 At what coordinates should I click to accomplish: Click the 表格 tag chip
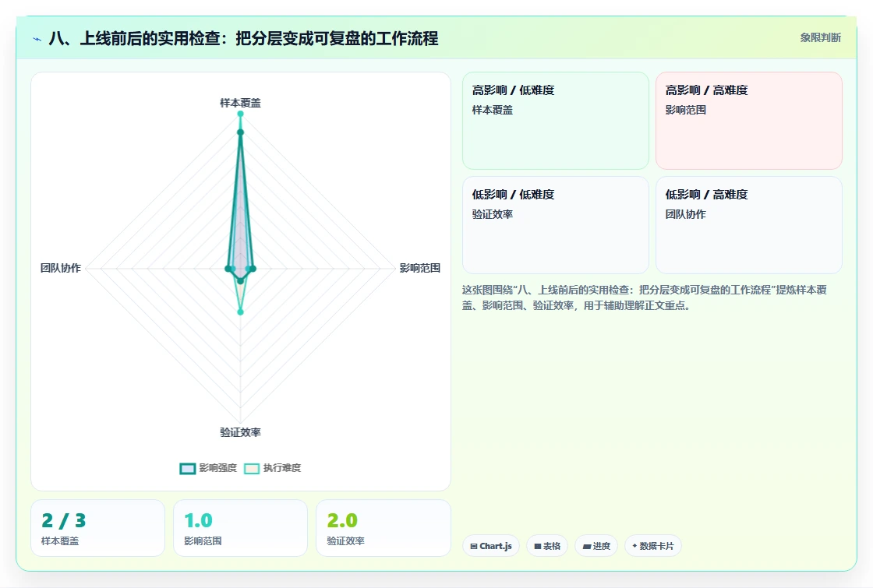pyautogui.click(x=547, y=546)
